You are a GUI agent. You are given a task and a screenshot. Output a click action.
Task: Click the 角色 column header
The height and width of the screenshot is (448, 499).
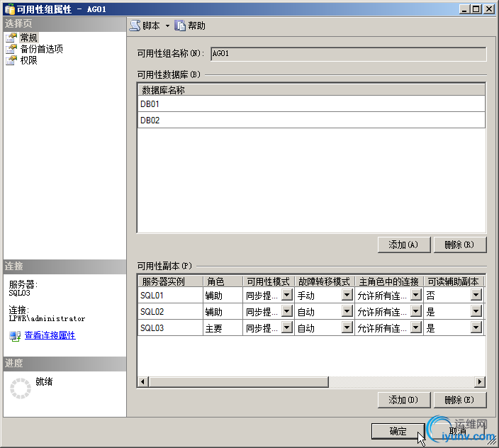(x=223, y=281)
